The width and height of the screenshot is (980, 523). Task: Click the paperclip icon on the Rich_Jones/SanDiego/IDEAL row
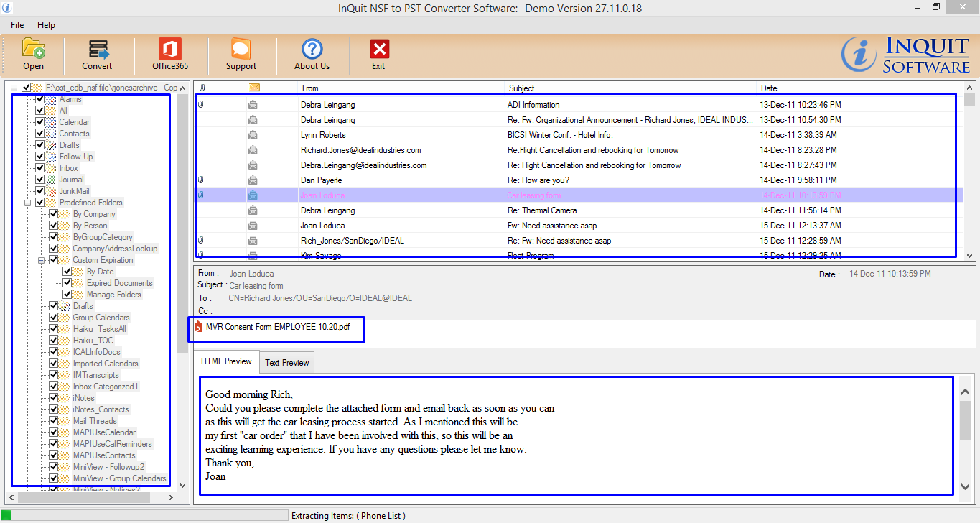pyautogui.click(x=201, y=241)
